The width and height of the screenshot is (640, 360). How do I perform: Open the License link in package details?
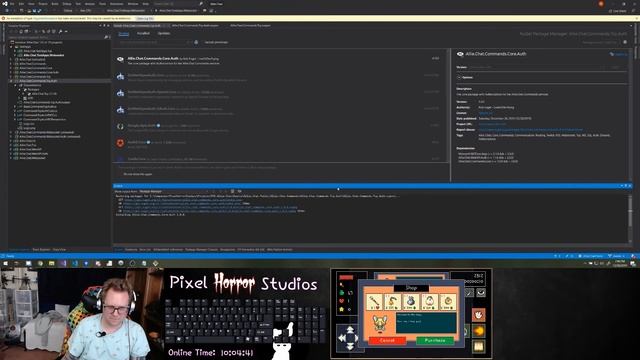[486, 113]
